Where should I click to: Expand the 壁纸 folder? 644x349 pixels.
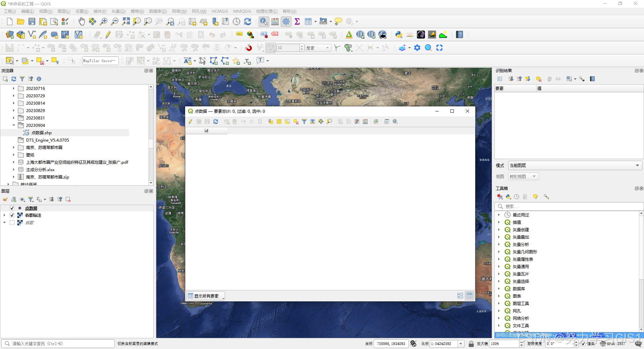coord(14,155)
